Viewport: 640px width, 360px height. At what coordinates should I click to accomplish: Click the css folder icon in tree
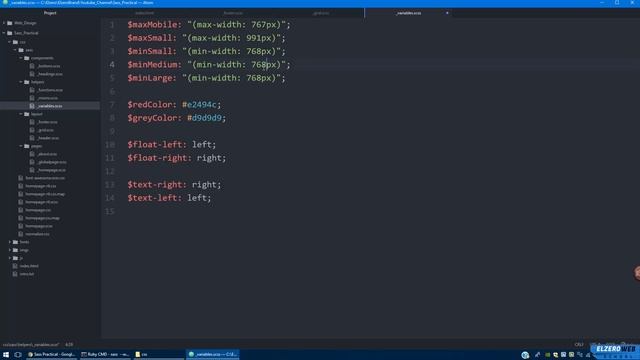16,42
